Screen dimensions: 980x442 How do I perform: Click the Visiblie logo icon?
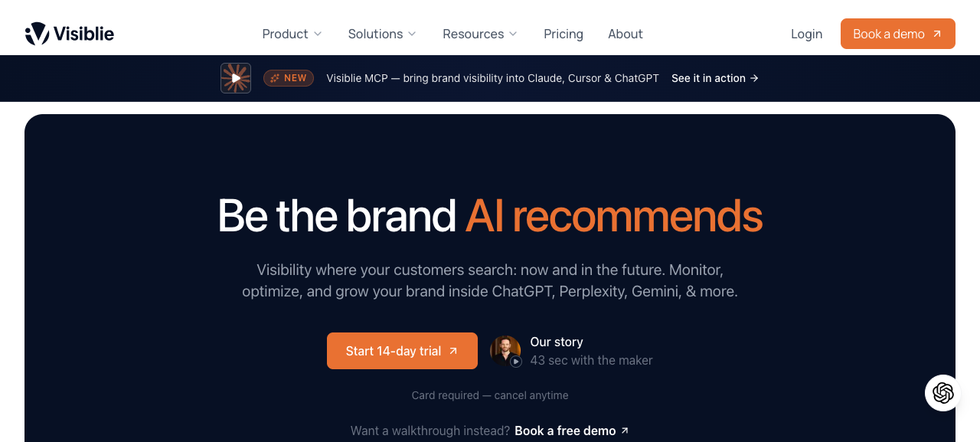(x=37, y=34)
